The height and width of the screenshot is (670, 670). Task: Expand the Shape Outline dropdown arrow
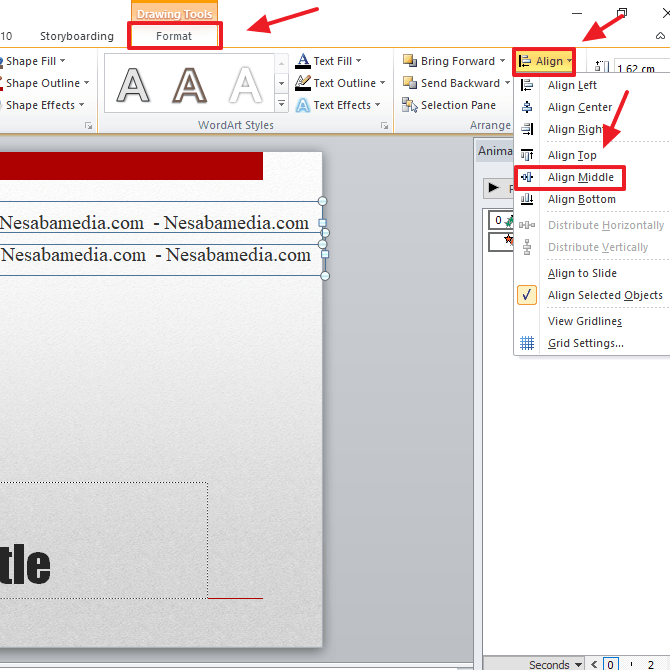pos(87,82)
